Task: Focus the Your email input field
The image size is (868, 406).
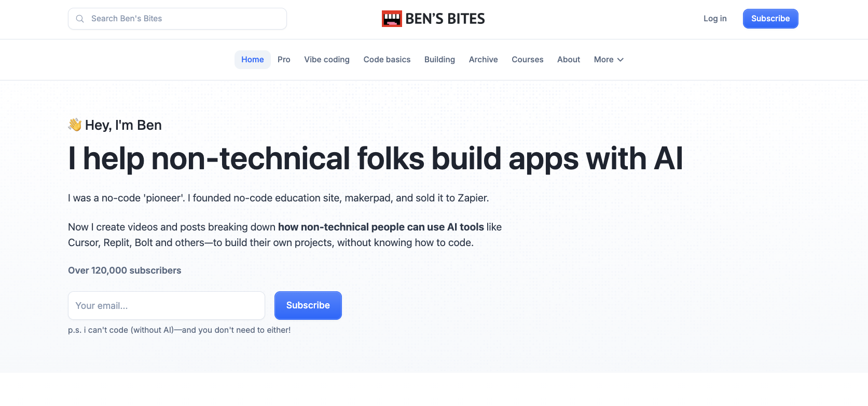Action: click(167, 305)
